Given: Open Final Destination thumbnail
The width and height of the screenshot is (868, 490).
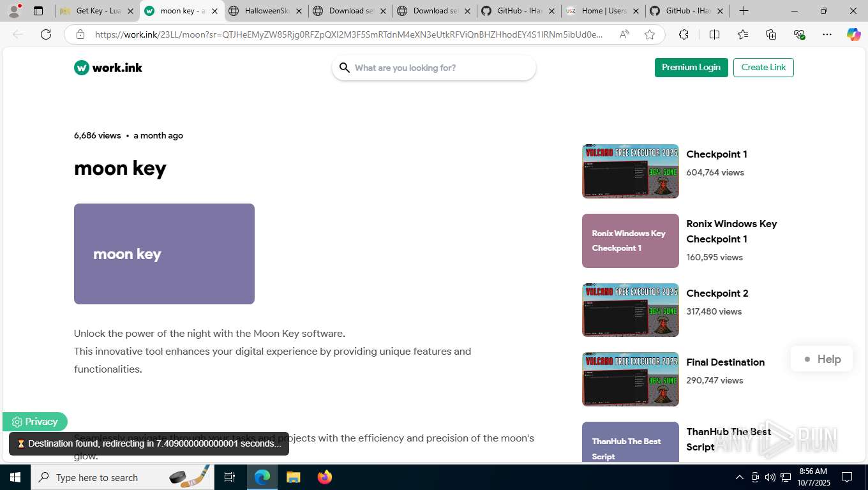Looking at the screenshot, I should pyautogui.click(x=631, y=379).
